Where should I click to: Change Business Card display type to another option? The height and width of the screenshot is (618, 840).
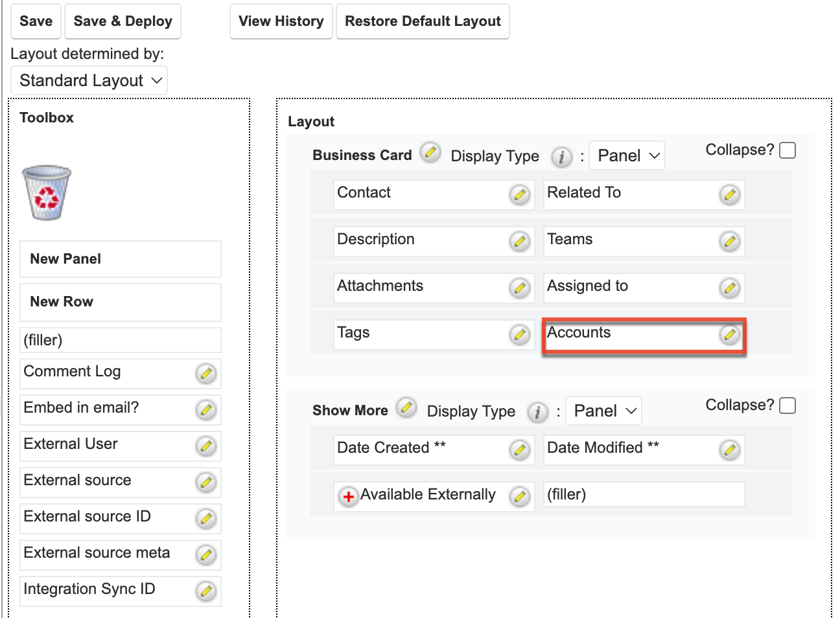click(626, 155)
